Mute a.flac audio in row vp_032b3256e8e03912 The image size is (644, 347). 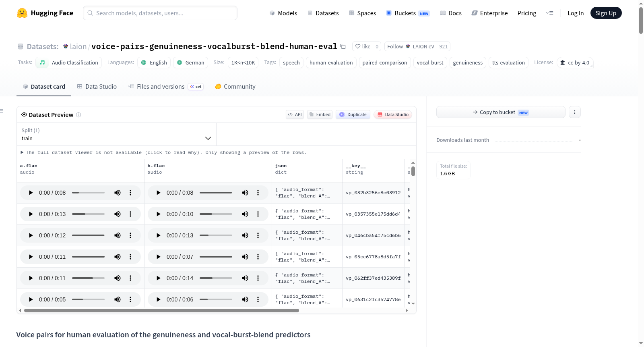tap(118, 193)
